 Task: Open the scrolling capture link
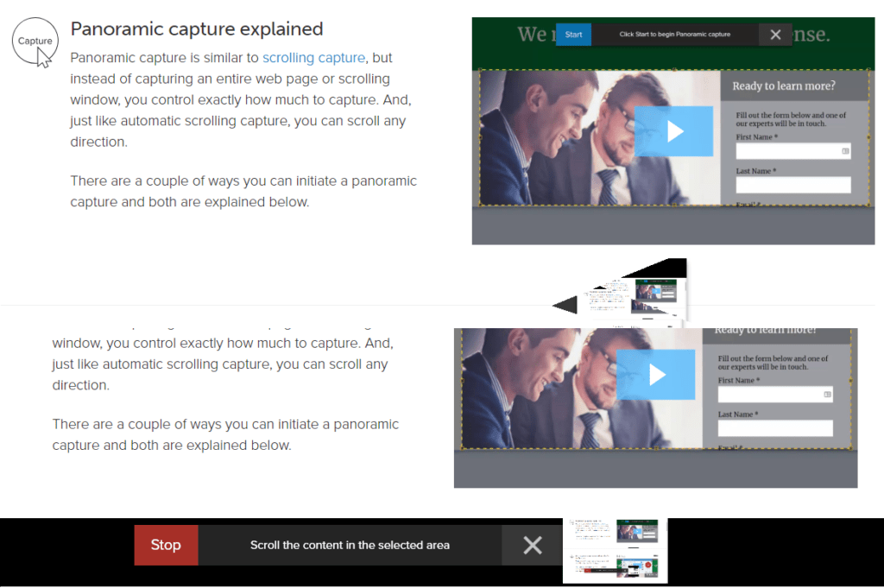coord(313,58)
